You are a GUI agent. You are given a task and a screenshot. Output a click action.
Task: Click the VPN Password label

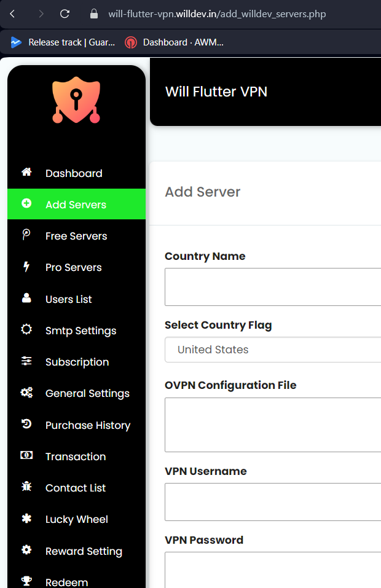click(204, 540)
